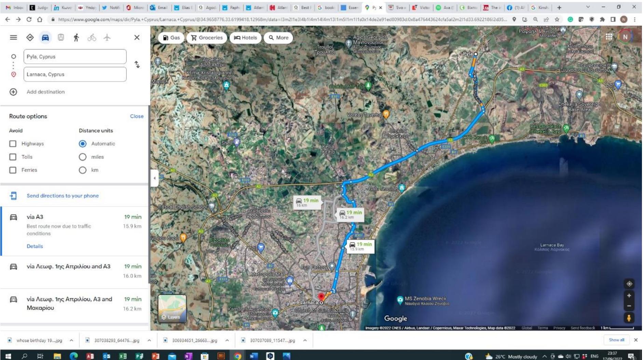
Task: Click the Larnaca, Cyprus destination field
Action: coord(75,74)
